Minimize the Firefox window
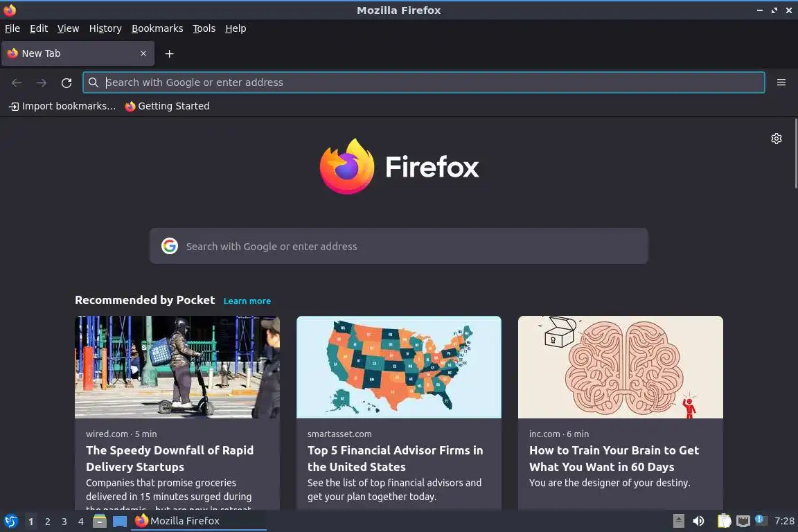 [760, 10]
